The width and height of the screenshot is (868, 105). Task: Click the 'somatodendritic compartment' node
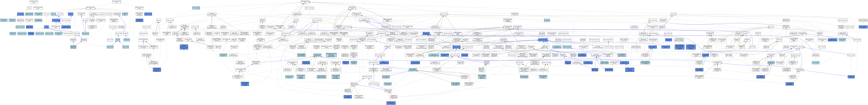(117, 14)
